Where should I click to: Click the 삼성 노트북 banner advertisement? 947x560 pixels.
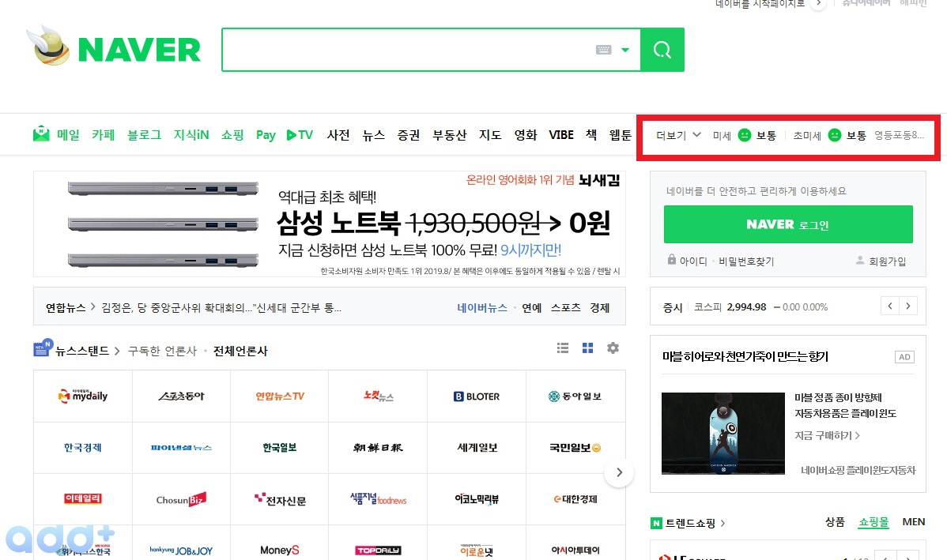click(329, 224)
